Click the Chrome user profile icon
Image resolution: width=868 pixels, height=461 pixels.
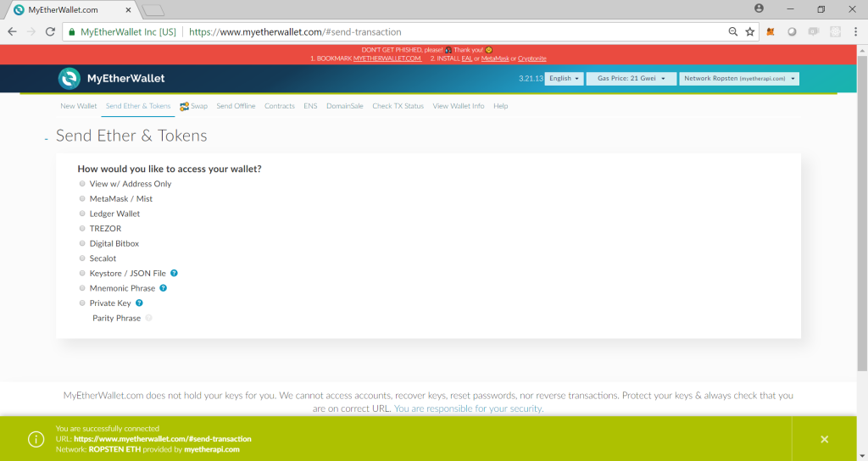click(759, 8)
